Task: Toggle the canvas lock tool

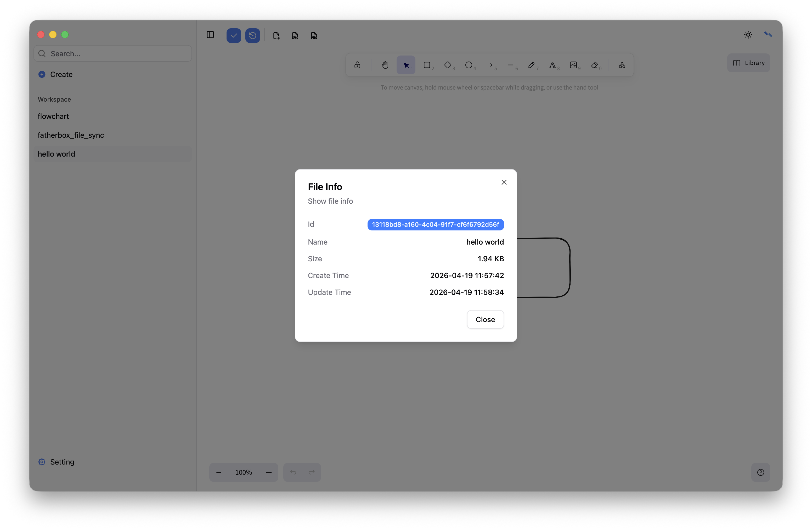Action: [x=357, y=65]
